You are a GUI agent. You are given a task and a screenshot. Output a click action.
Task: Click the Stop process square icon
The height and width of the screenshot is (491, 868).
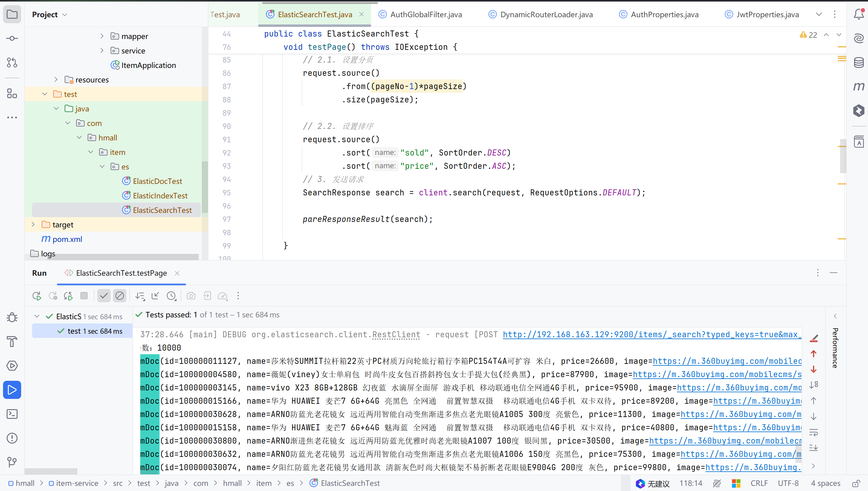[x=84, y=296]
